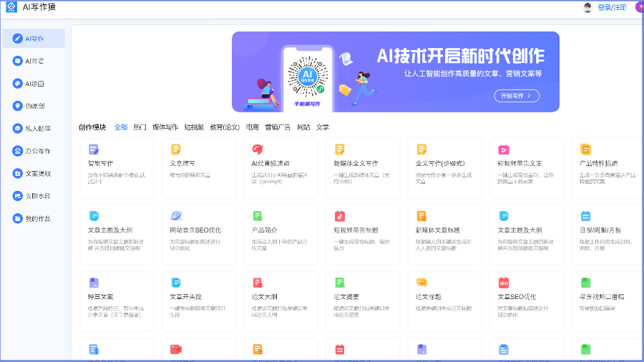Open the 伪原创 sidebar icon
This screenshot has width=644, height=362.
(17, 106)
